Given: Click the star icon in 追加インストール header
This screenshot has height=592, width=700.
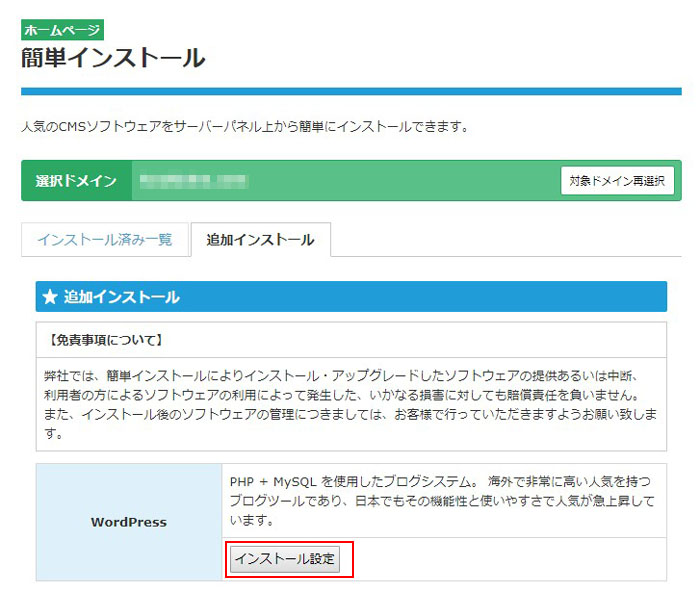Looking at the screenshot, I should point(50,296).
